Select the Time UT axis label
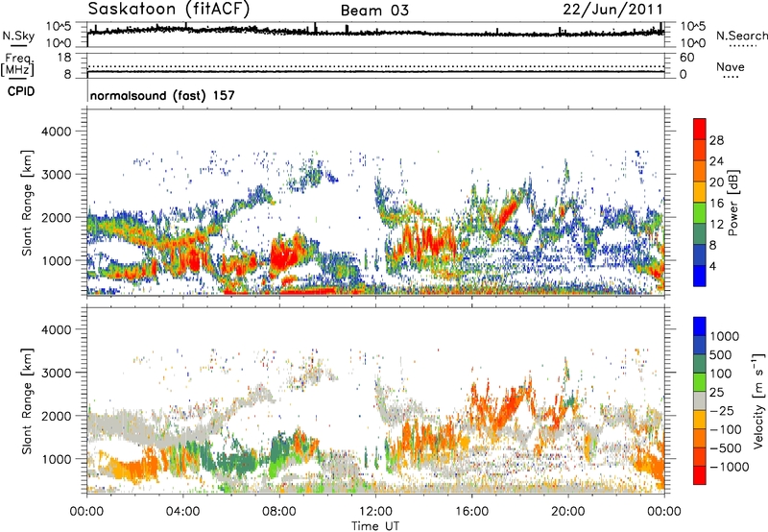Viewport: 768px width, 532px height. point(375,525)
